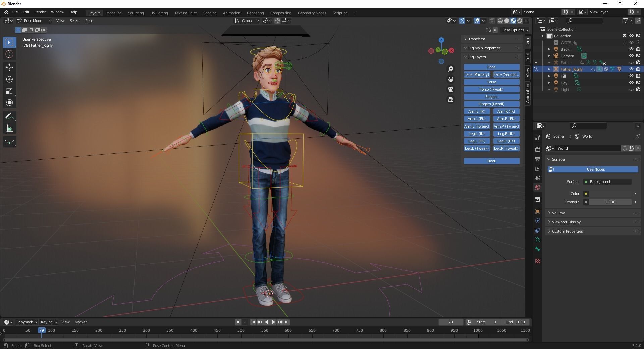
Task: Open Output properties tab
Action: (x=538, y=159)
